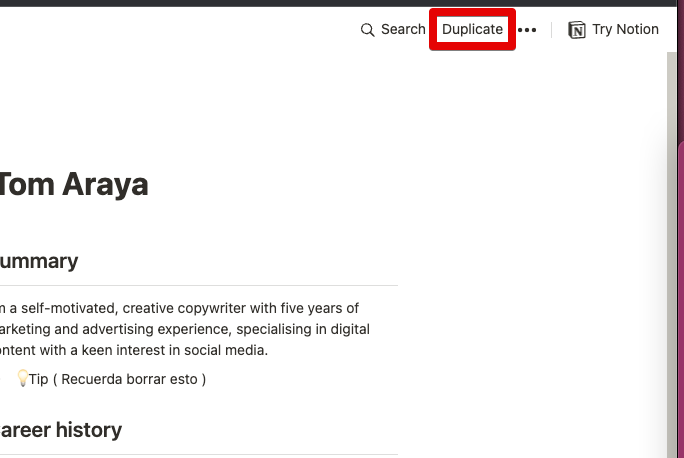Click the Career history heading
Viewport: 684px width, 458px height.
tap(61, 430)
